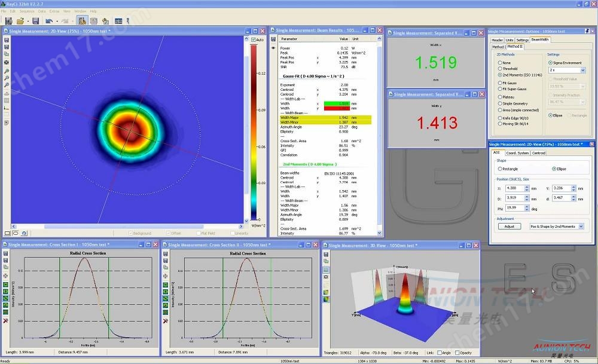
Task: Click the top magnifier icon in 2D-View sidebar
Action: 6,71
